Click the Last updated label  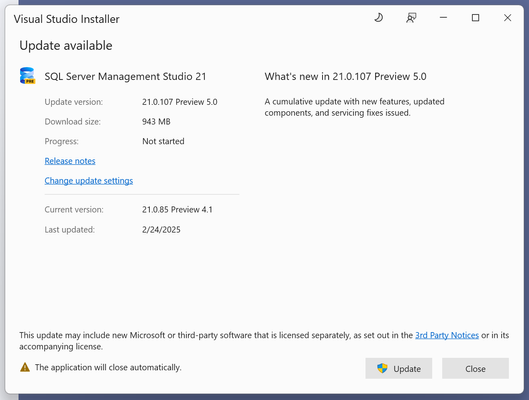click(69, 230)
